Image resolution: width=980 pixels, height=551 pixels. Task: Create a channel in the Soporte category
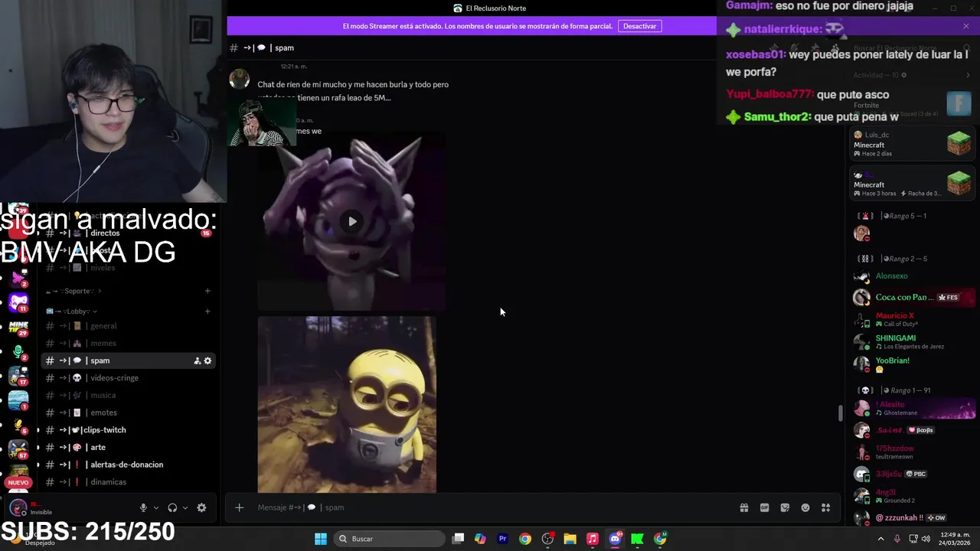[207, 291]
